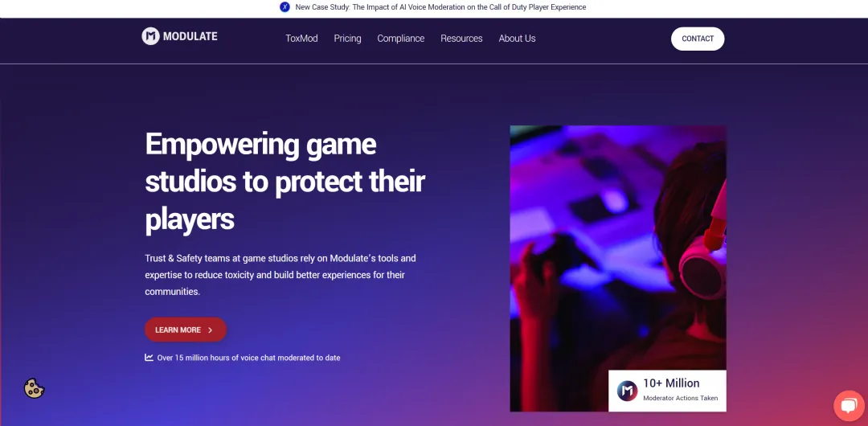Screen dimensions: 868x426
Task: Close the case study banner with the X icon
Action: pos(285,7)
